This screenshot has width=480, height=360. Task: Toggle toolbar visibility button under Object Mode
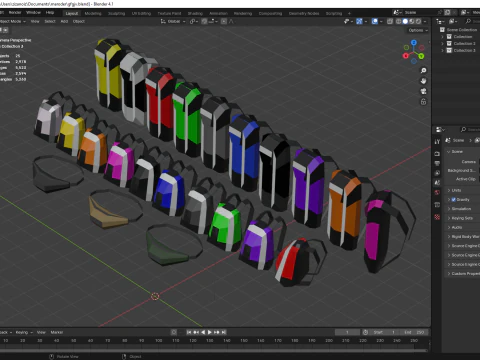click(6, 30)
